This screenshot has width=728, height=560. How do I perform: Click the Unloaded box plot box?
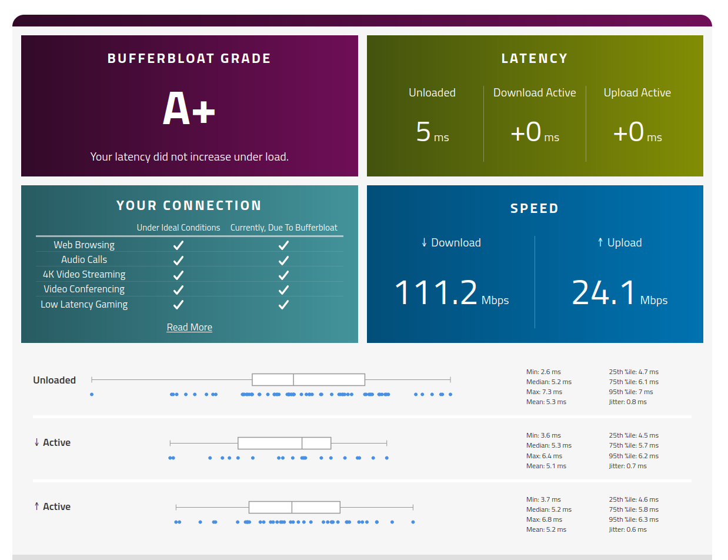[x=308, y=379]
